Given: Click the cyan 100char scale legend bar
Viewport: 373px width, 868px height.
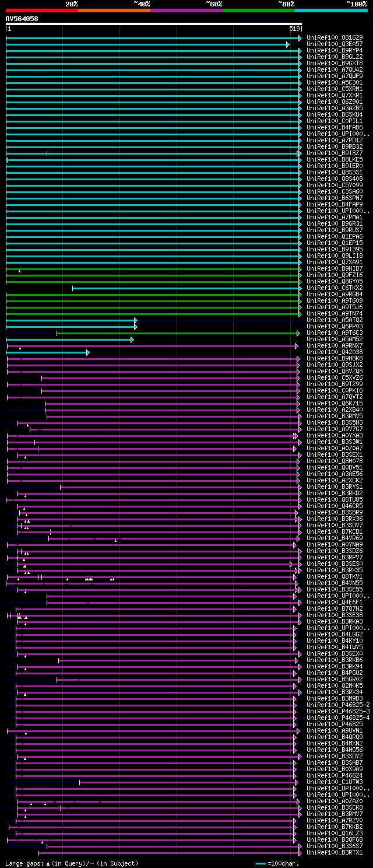Looking at the screenshot, I should coord(261,863).
